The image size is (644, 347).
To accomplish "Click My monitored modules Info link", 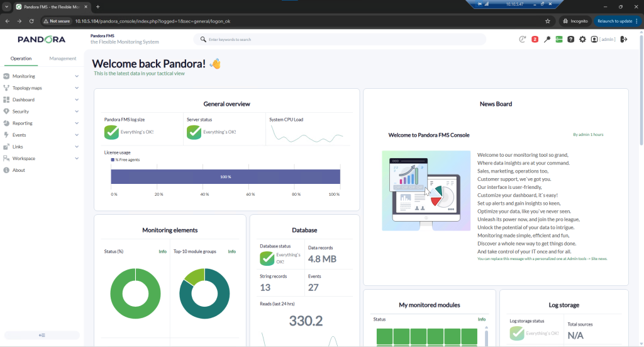I will (482, 319).
